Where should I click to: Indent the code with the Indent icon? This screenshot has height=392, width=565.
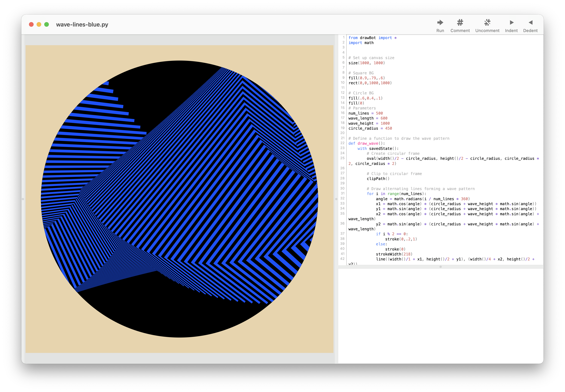coord(511,23)
